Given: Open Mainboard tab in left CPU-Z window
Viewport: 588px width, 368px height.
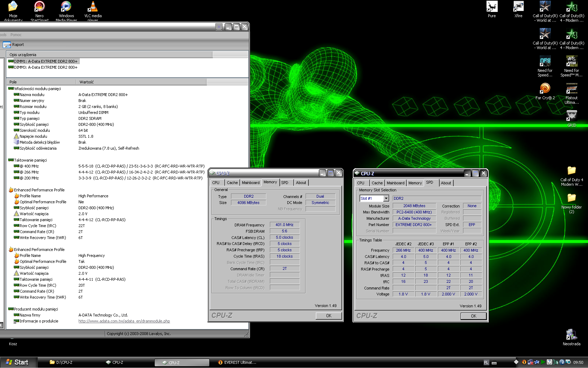Looking at the screenshot, I should click(x=251, y=183).
